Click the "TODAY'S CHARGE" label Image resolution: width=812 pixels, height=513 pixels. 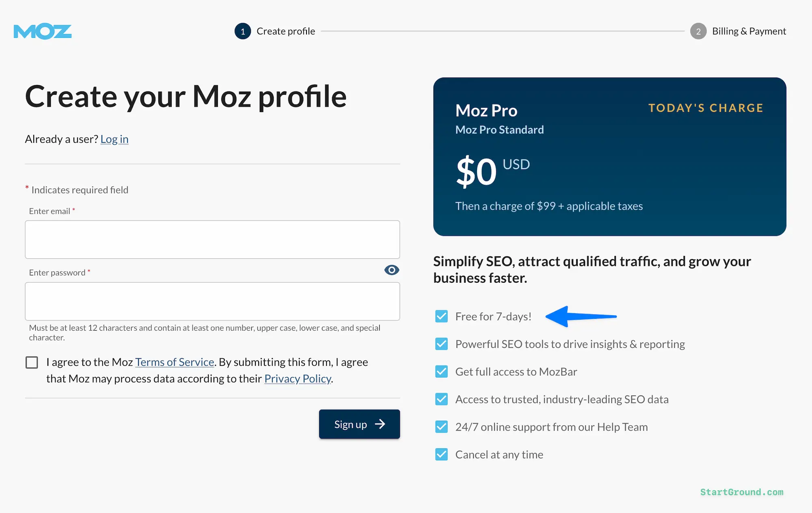coord(706,108)
